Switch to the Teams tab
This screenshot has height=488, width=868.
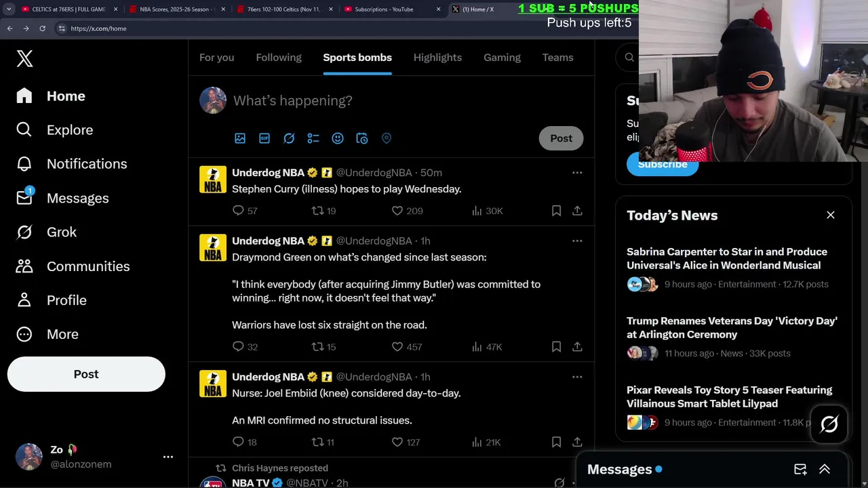tap(557, 58)
